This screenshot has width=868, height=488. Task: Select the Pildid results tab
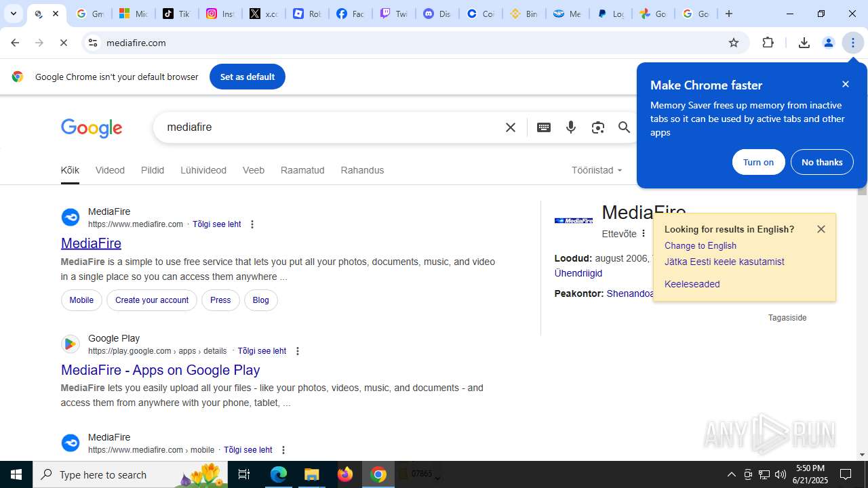(153, 170)
